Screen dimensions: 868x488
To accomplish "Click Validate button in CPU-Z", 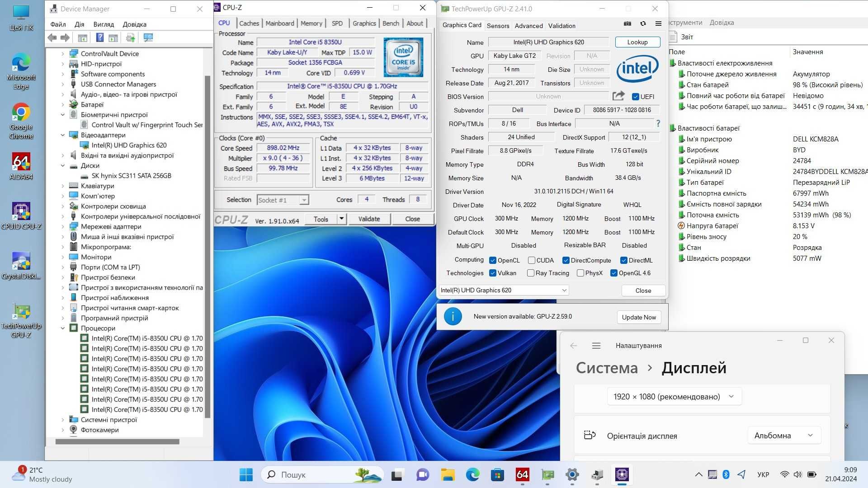I will tap(369, 219).
